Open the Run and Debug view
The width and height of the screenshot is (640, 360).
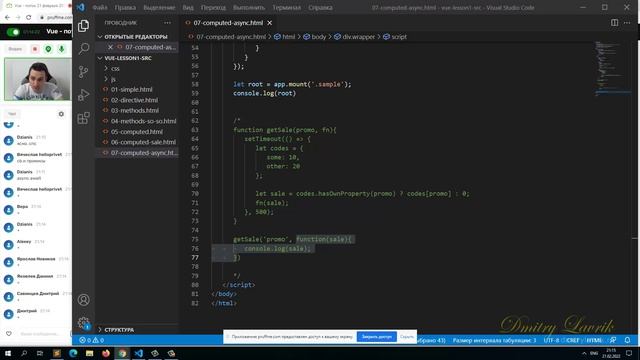[84, 95]
